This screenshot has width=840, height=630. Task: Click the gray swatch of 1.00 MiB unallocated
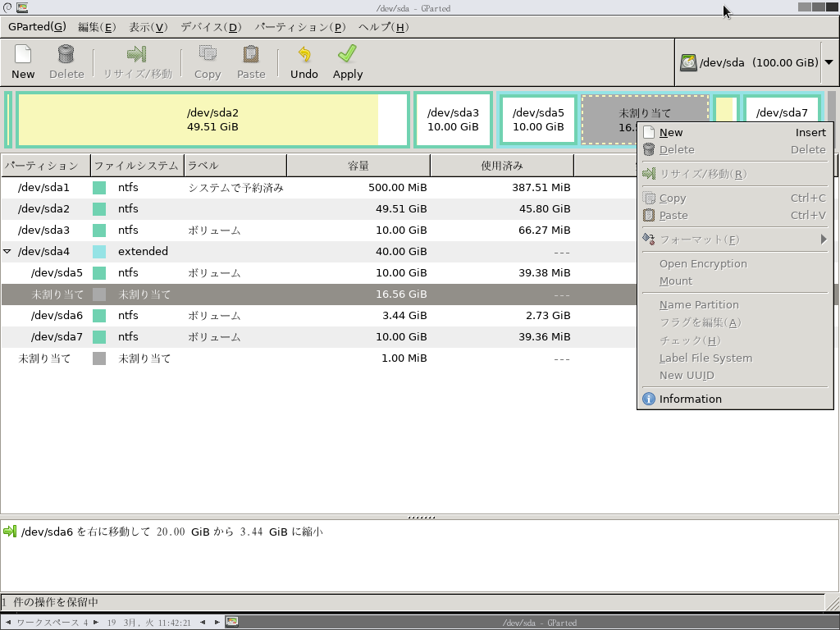tap(99, 358)
